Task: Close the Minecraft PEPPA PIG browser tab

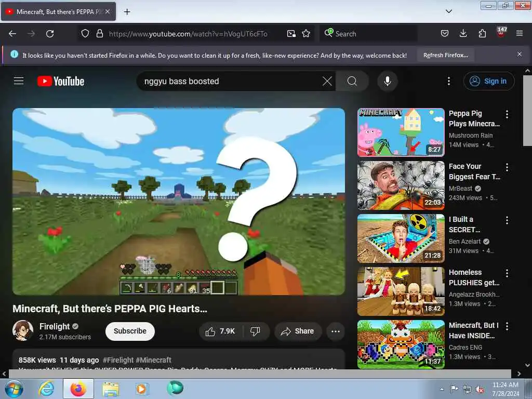Action: click(108, 11)
